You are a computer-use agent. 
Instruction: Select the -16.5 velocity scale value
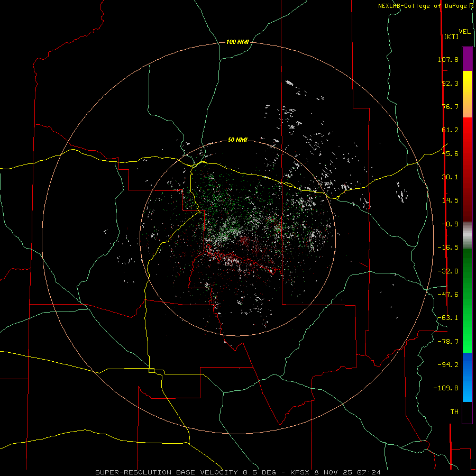click(x=448, y=248)
